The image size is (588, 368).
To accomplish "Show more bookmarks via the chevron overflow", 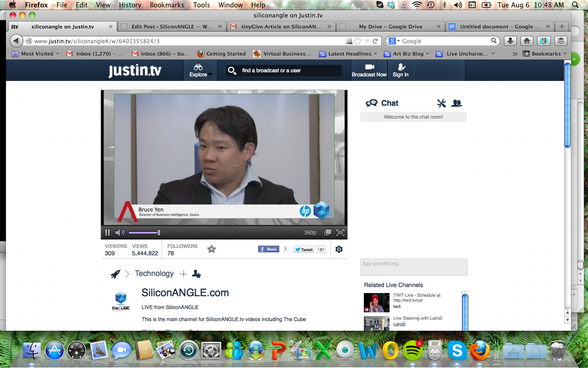I will pos(515,54).
